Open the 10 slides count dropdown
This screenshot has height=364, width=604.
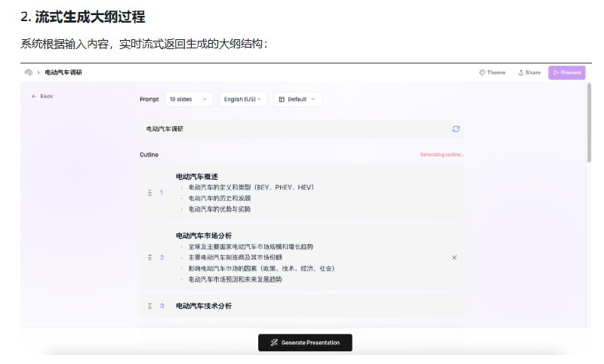(x=186, y=99)
